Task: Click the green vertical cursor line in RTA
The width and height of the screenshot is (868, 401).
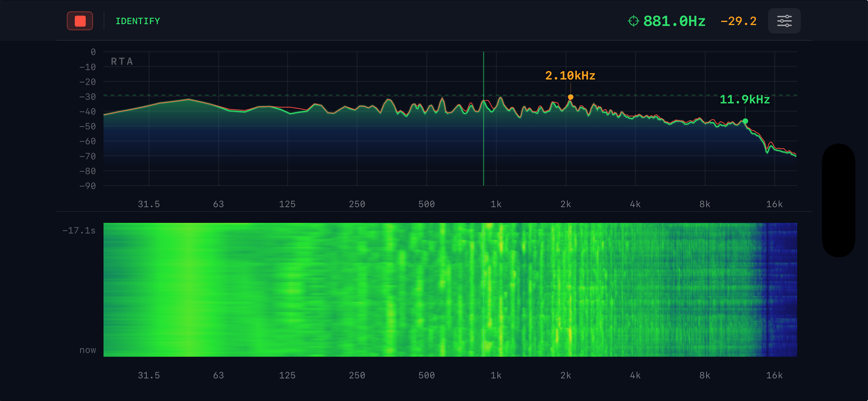Action: pyautogui.click(x=484, y=118)
